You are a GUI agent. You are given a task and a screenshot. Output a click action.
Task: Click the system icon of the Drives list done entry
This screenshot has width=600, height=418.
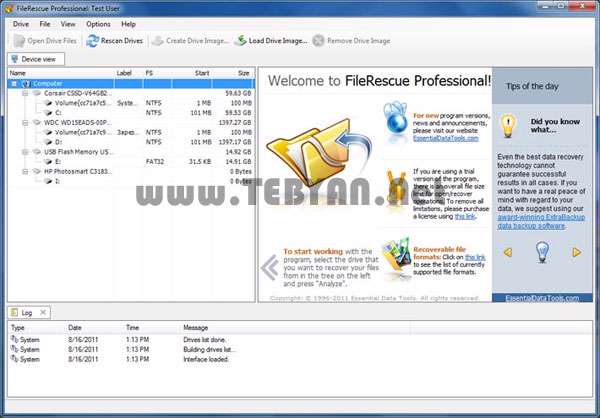15,339
